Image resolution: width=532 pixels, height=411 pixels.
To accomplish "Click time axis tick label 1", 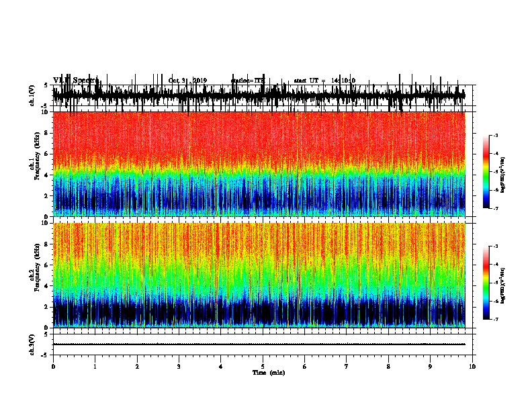I will click(95, 367).
